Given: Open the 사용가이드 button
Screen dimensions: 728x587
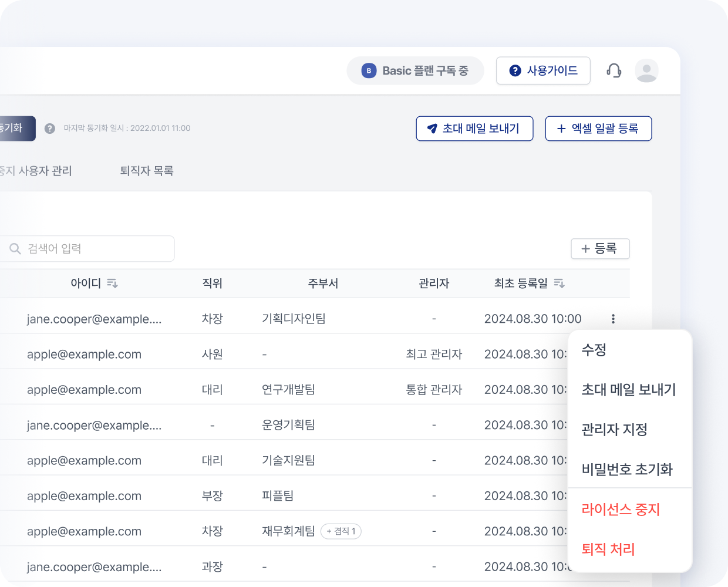Looking at the screenshot, I should (543, 70).
